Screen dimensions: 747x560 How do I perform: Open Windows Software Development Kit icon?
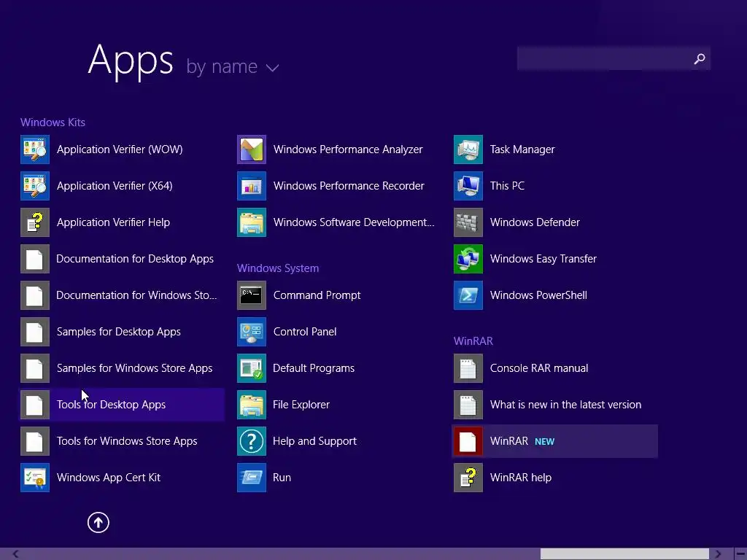[x=252, y=222]
